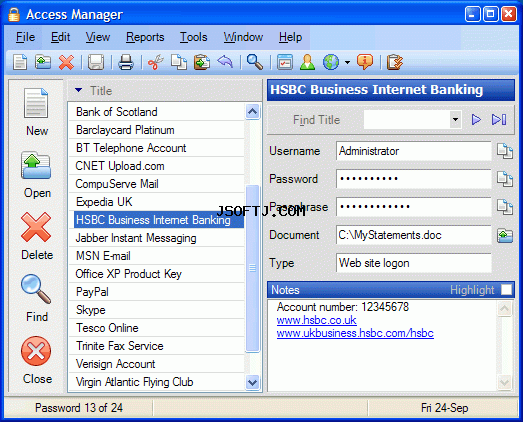Click the Username input field
This screenshot has height=422, width=523.
414,151
